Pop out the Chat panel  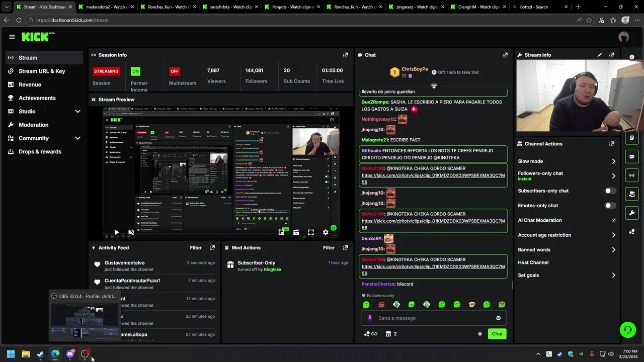505,55
